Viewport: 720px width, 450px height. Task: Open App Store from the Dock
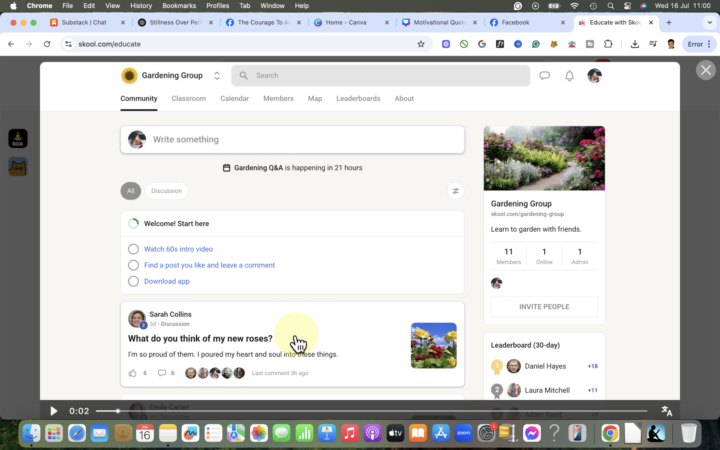[440, 433]
